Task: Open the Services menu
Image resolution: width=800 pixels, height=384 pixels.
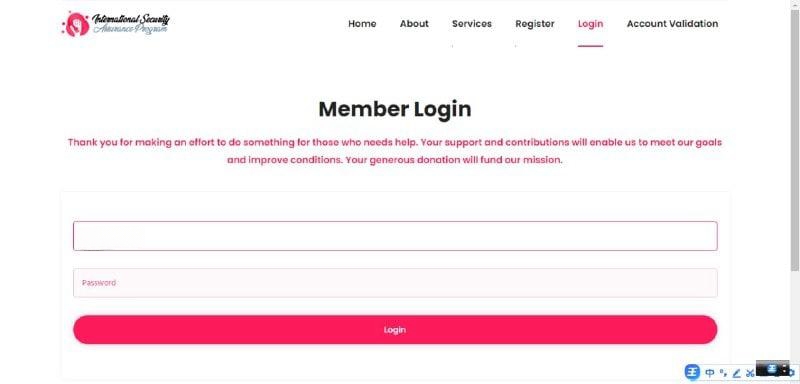Action: tap(471, 23)
